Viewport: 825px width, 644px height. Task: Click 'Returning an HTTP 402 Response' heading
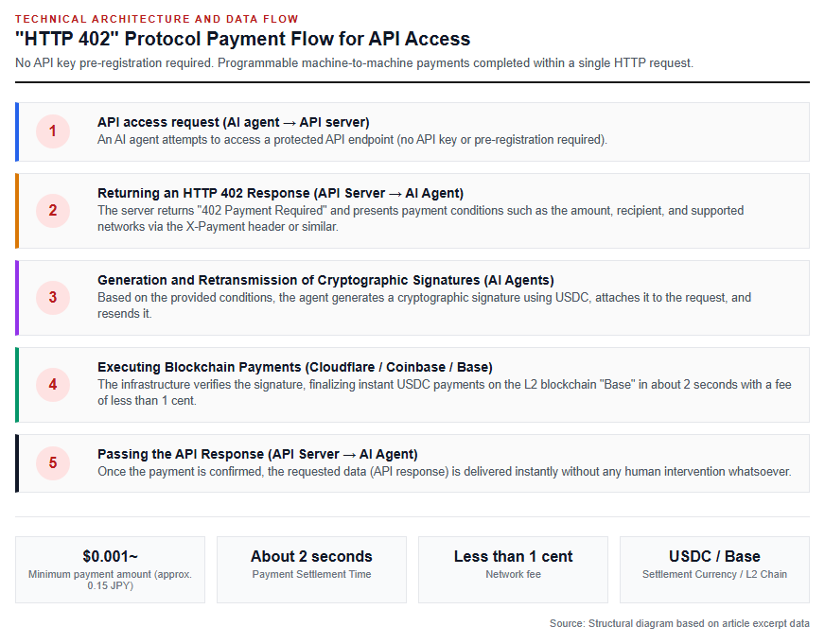280,193
